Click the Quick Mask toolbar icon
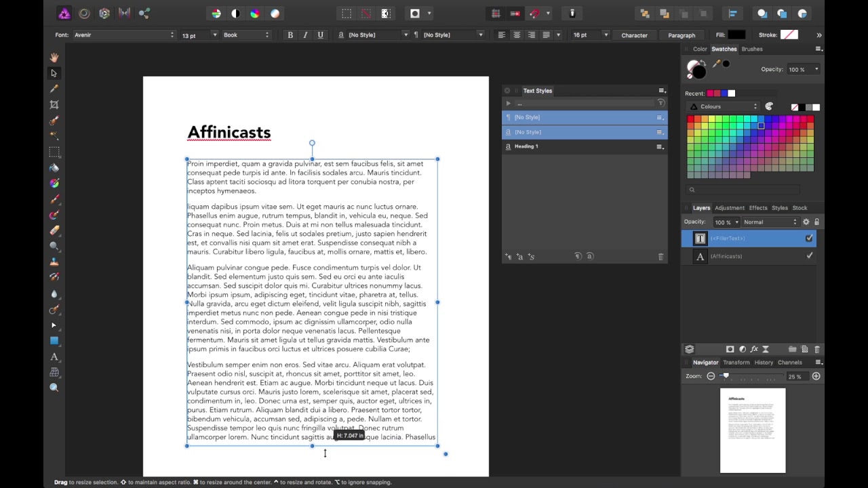The height and width of the screenshot is (488, 868). click(415, 14)
